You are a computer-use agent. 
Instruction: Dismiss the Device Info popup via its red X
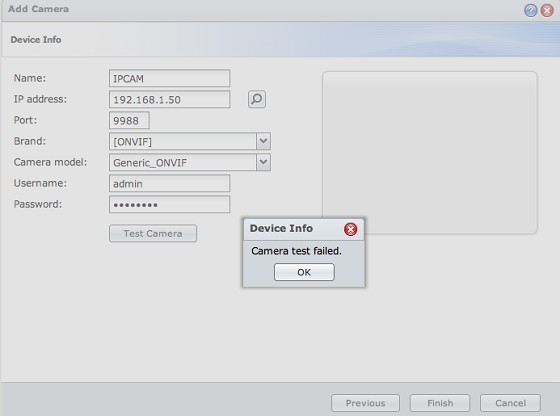pyautogui.click(x=350, y=229)
